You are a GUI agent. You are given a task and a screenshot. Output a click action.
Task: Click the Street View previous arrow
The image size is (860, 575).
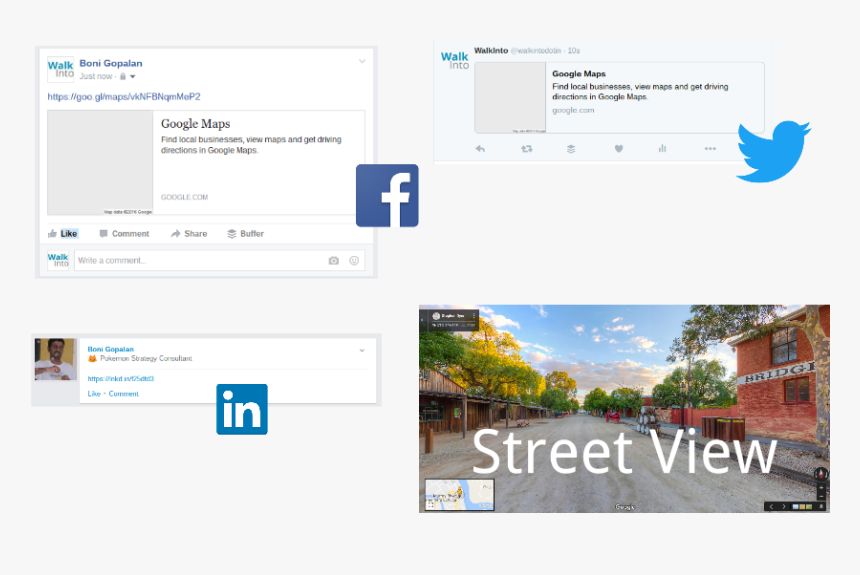772,506
